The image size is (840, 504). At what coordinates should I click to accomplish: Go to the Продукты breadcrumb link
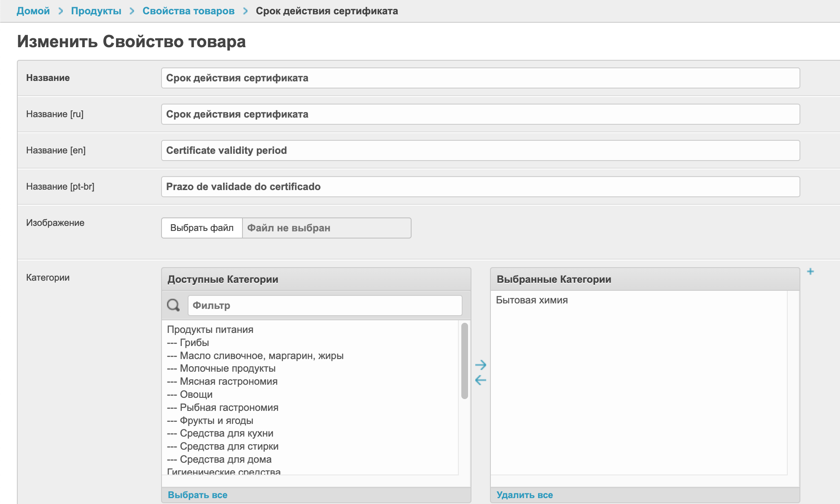[96, 11]
